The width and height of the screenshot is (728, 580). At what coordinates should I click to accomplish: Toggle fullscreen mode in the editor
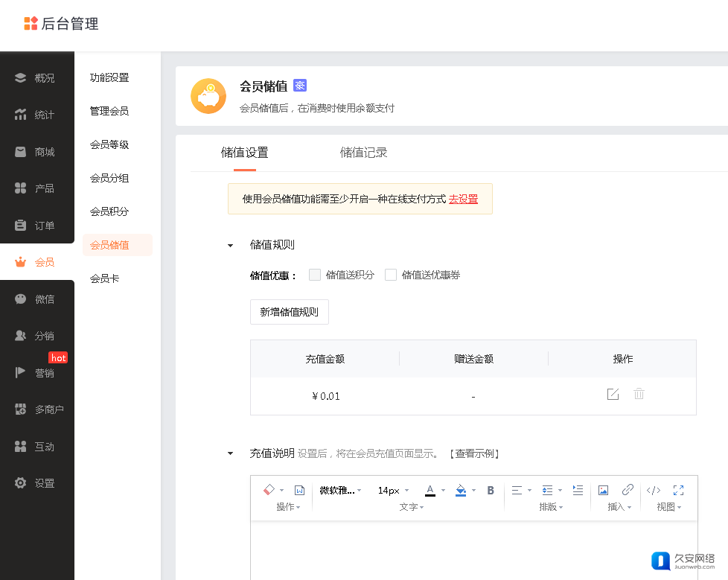[x=678, y=490]
